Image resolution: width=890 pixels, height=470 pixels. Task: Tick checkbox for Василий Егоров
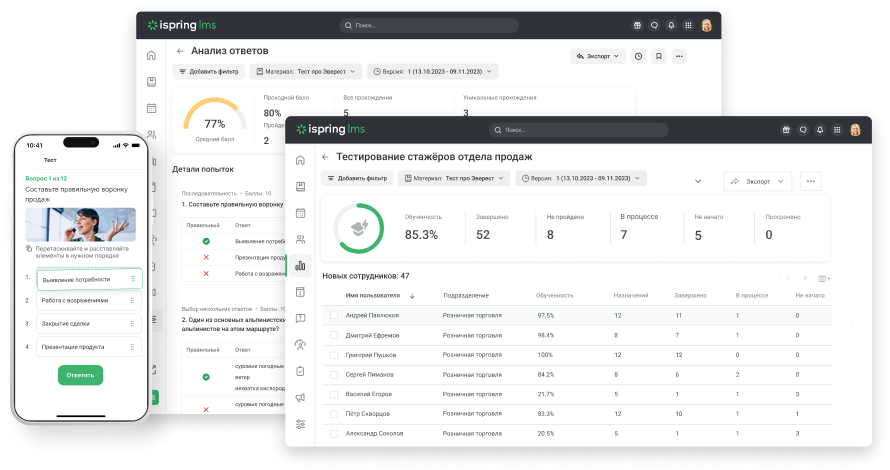[334, 394]
